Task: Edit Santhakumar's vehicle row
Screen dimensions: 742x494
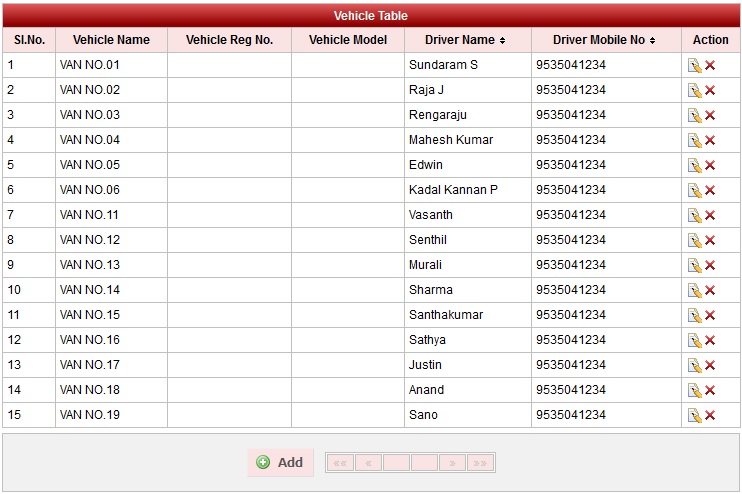Action: [694, 315]
